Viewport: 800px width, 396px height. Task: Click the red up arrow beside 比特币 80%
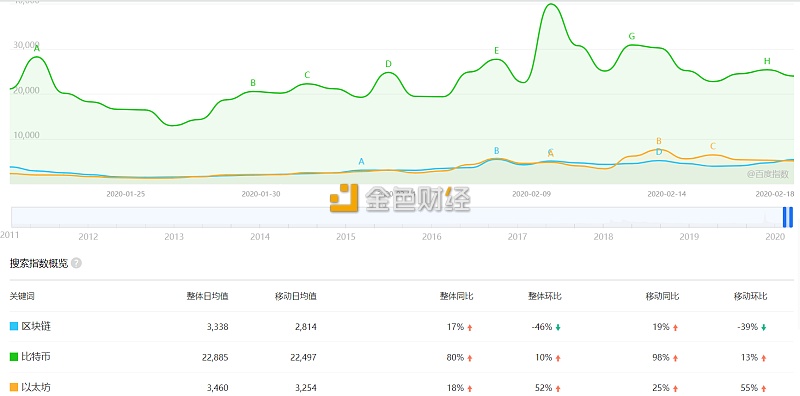tap(470, 358)
